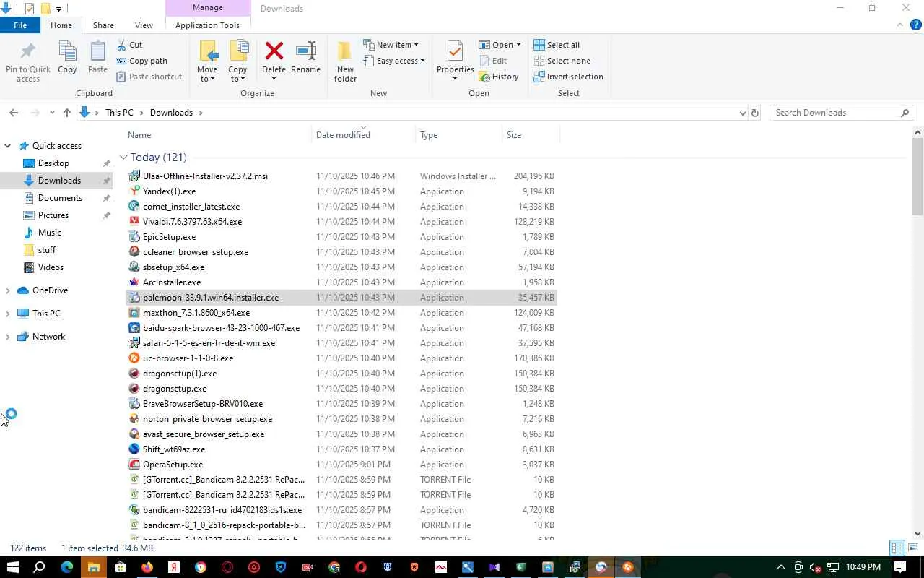The image size is (924, 578).
Task: Sort files by the Date modified column
Action: pyautogui.click(x=365, y=135)
